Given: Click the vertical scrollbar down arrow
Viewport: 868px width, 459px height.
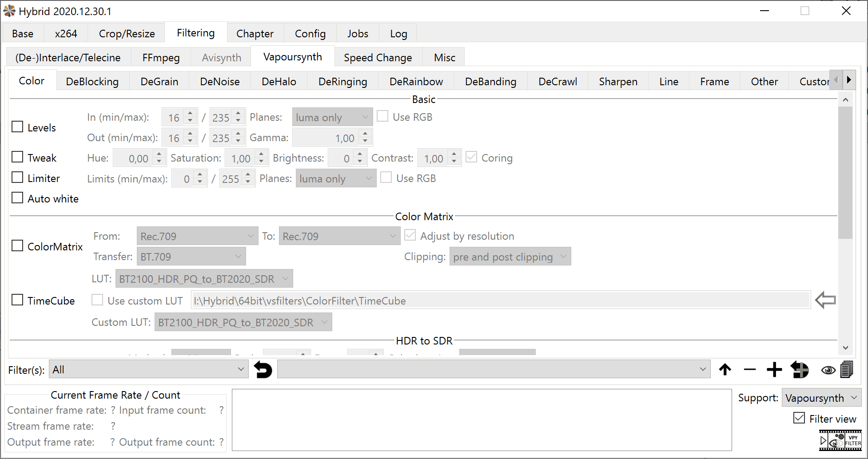Looking at the screenshot, I should point(845,348).
